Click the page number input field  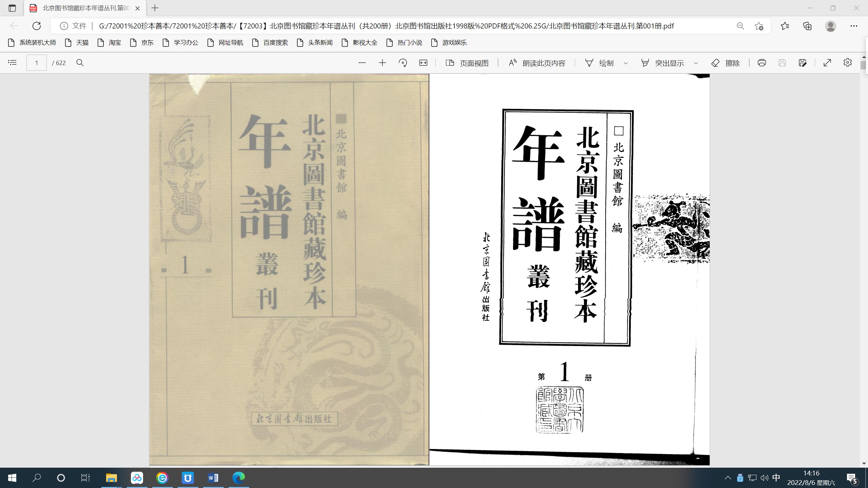tap(37, 63)
